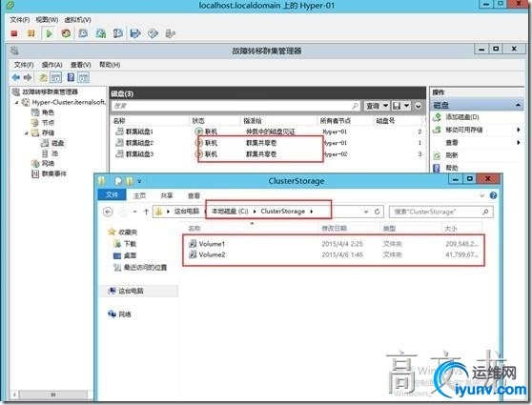Click the blue floppy-drive connect icon
The image size is (532, 405).
(135, 33)
